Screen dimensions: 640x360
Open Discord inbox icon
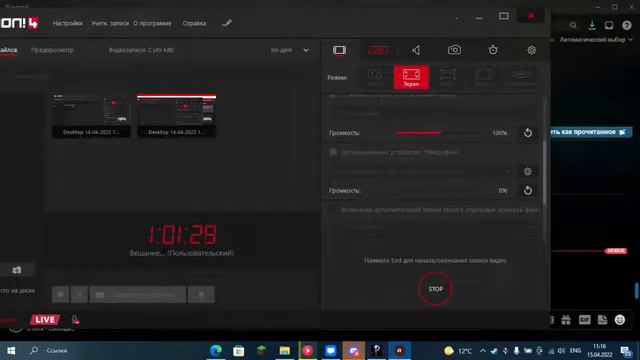click(x=609, y=25)
